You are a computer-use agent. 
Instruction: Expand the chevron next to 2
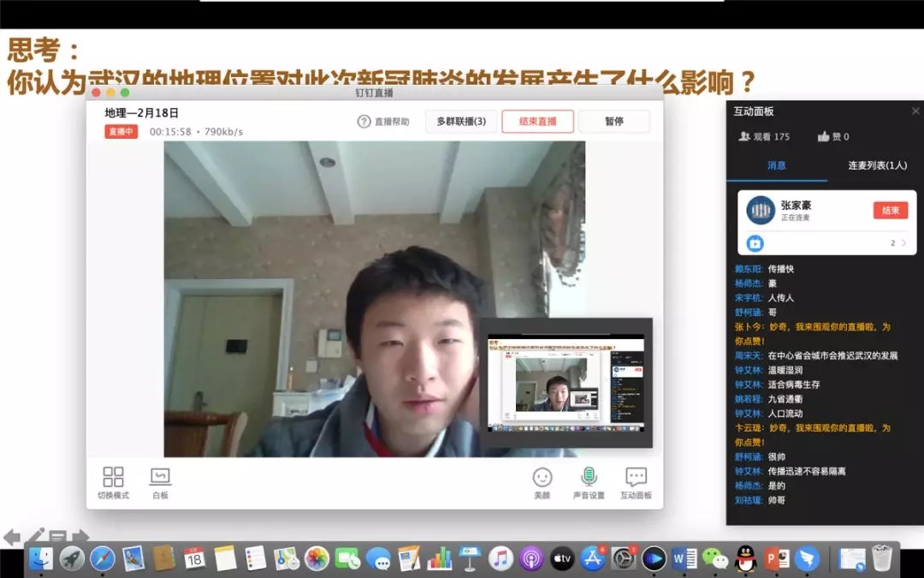pos(903,243)
